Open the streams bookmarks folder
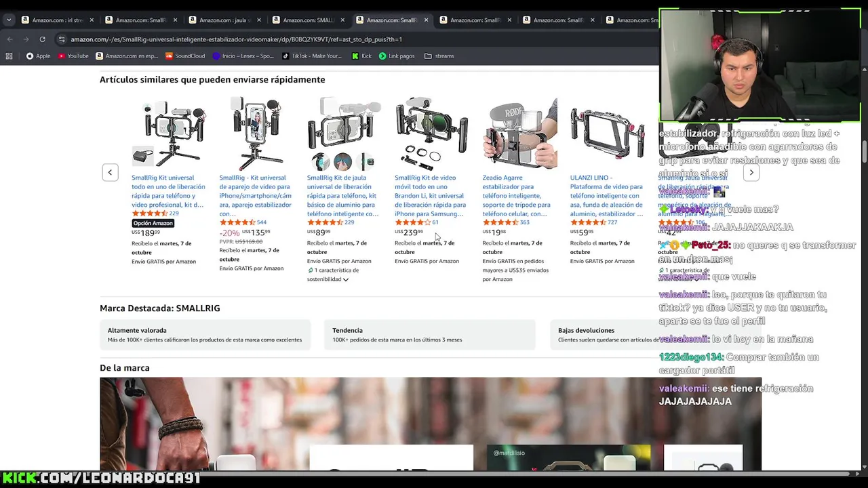This screenshot has height=488, width=868. [439, 56]
